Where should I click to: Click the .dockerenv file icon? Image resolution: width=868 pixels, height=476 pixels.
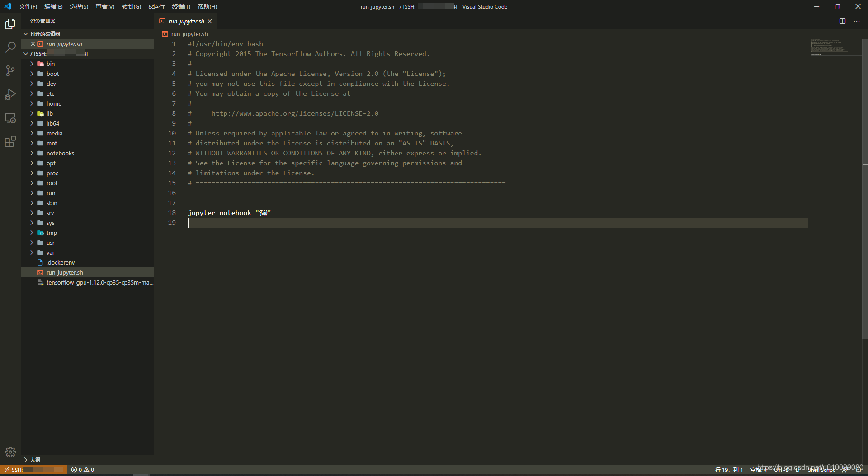coord(40,262)
